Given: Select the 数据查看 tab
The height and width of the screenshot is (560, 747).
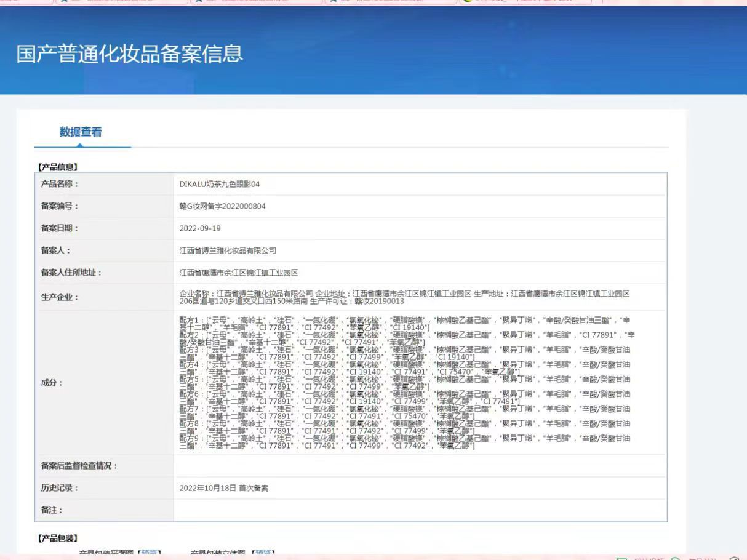Looking at the screenshot, I should 81,132.
